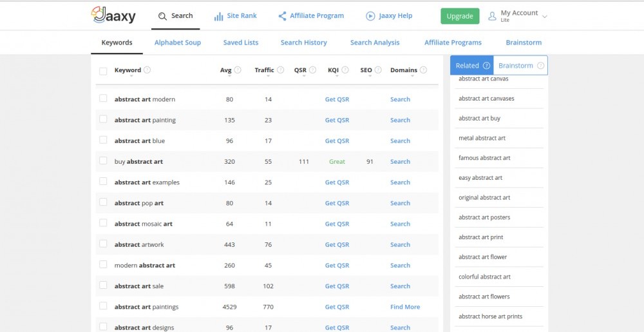This screenshot has width=644, height=332.
Task: Click the Search magnifier icon
Action: 163,16
